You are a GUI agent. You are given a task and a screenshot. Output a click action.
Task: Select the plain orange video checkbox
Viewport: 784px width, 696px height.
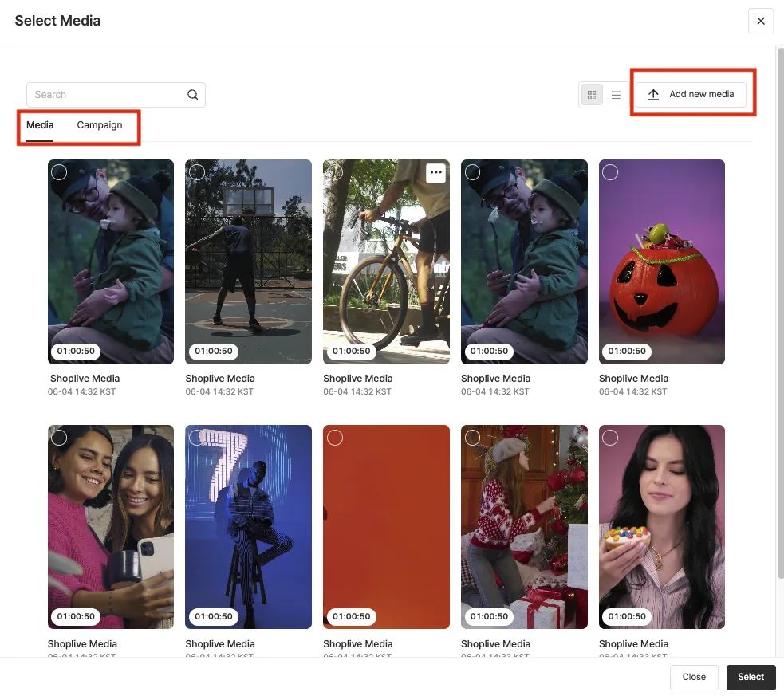[335, 438]
